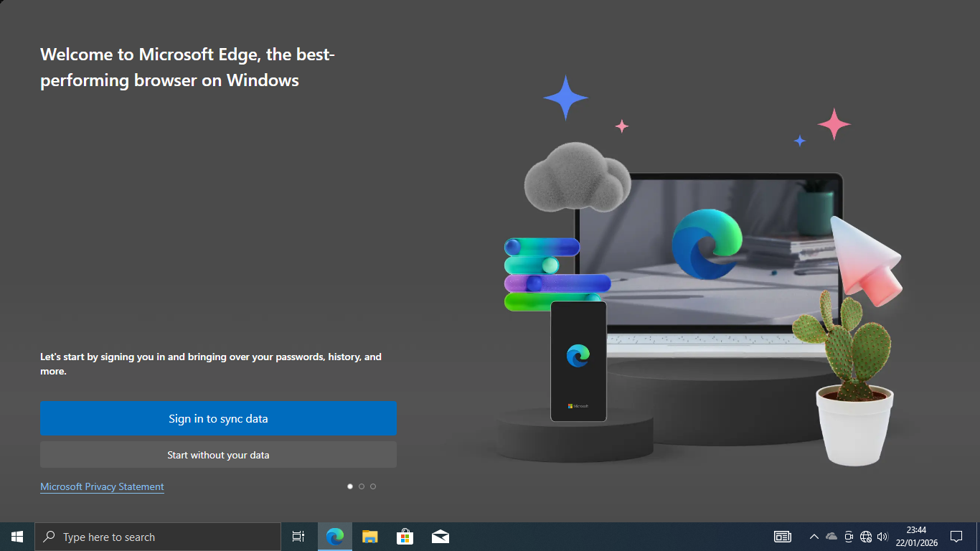
Task: Jump to the second page indicator dot
Action: [x=362, y=486]
